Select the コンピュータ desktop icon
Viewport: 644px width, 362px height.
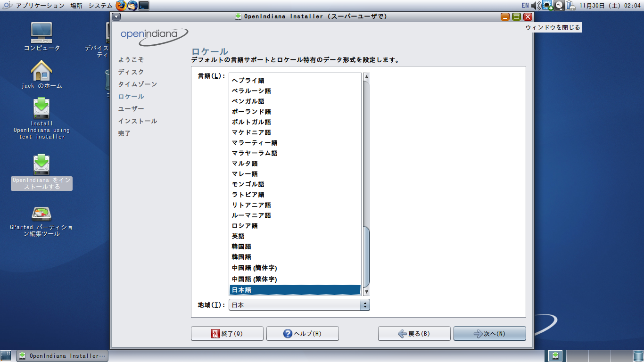click(x=41, y=37)
